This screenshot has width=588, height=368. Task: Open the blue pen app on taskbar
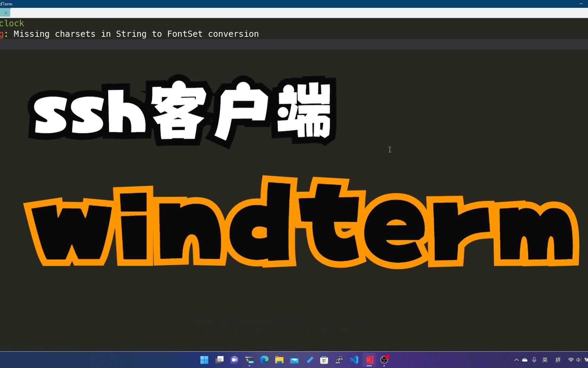310,360
